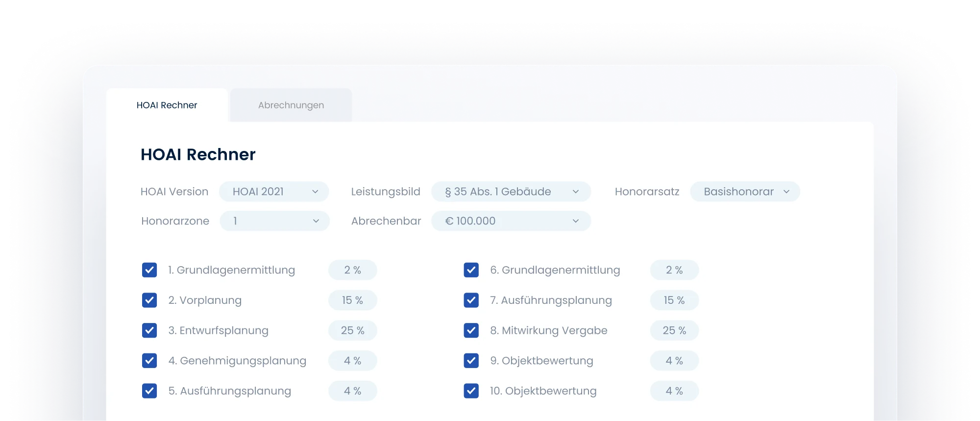The image size is (980, 421).
Task: Disable the 3. Entwurfsplanung checkbox
Action: click(149, 331)
